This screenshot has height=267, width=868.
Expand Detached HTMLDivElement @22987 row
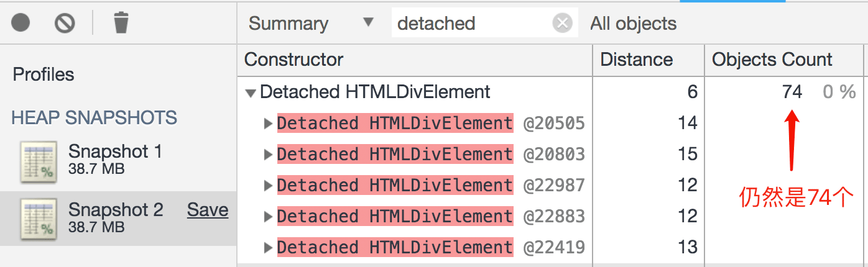point(268,185)
